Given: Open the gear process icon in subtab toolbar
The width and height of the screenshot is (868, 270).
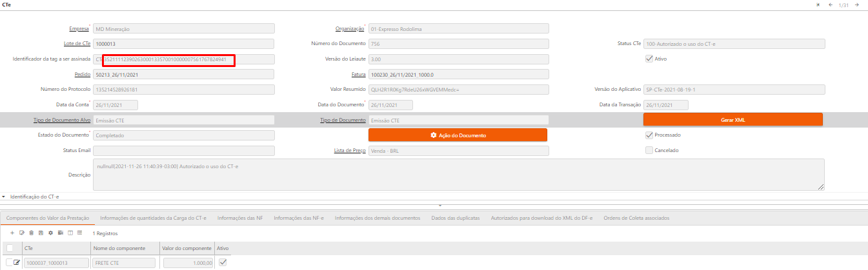Looking at the screenshot, I should [50, 233].
